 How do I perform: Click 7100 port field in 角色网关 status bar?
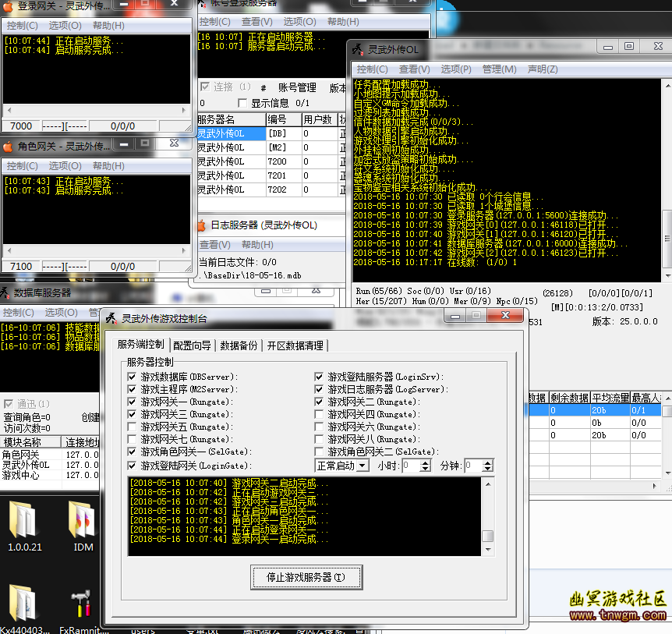[x=21, y=267]
